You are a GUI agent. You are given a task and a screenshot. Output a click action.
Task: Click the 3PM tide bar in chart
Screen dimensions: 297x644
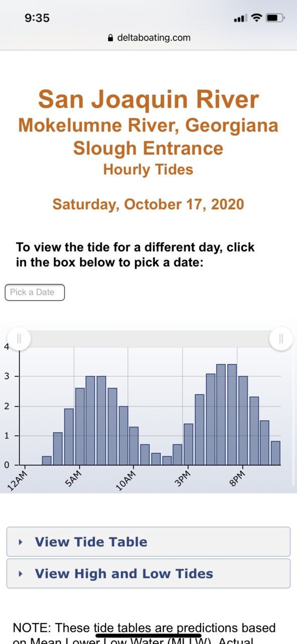(x=188, y=444)
